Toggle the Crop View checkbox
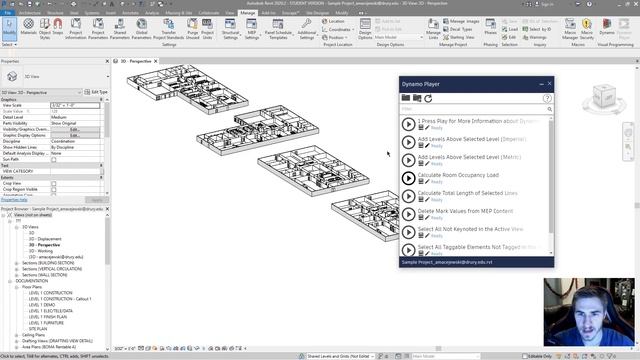 coord(53,184)
